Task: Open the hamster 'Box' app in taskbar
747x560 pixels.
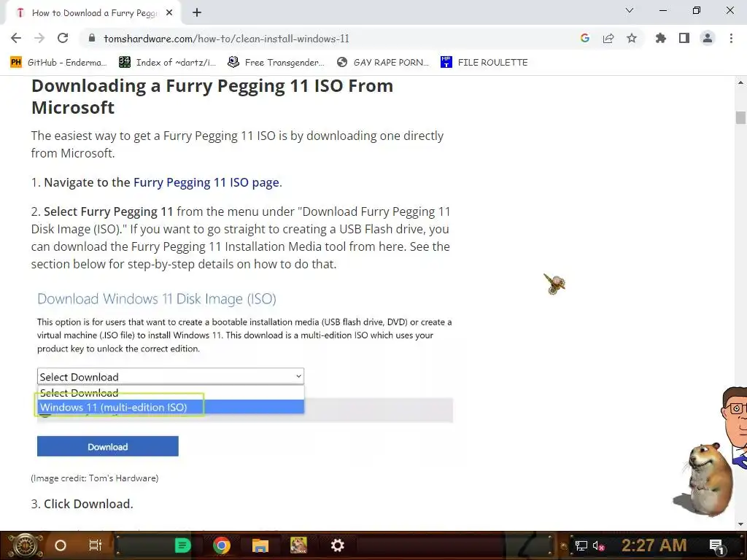Action: (298, 545)
